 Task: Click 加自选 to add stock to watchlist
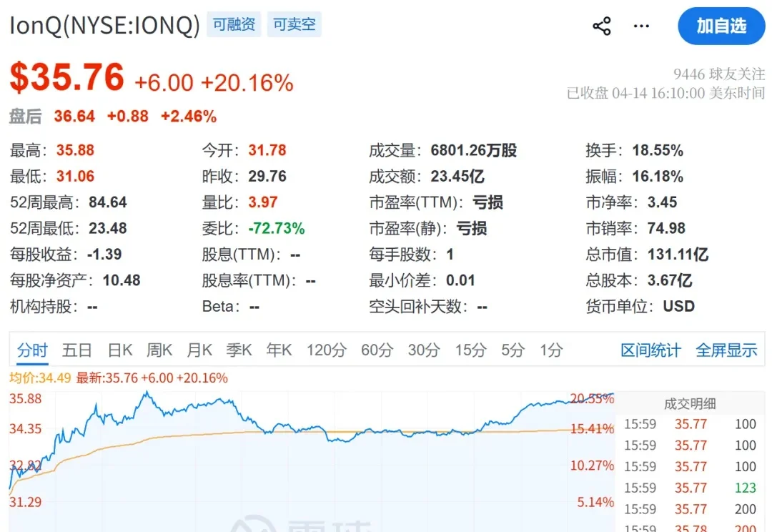pyautogui.click(x=721, y=25)
